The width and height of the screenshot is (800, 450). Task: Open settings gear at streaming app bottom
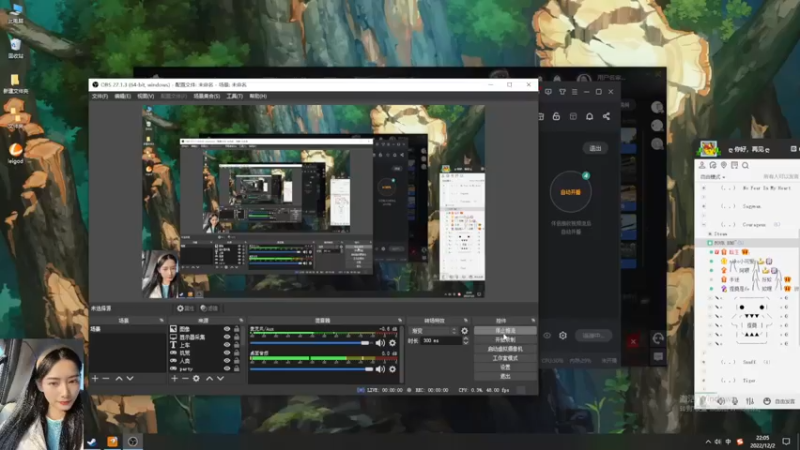563,335
